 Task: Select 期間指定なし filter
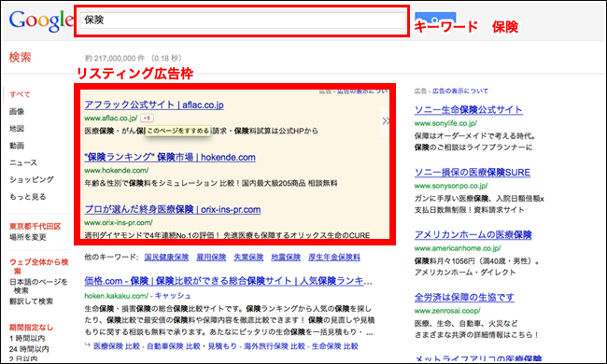(31, 328)
